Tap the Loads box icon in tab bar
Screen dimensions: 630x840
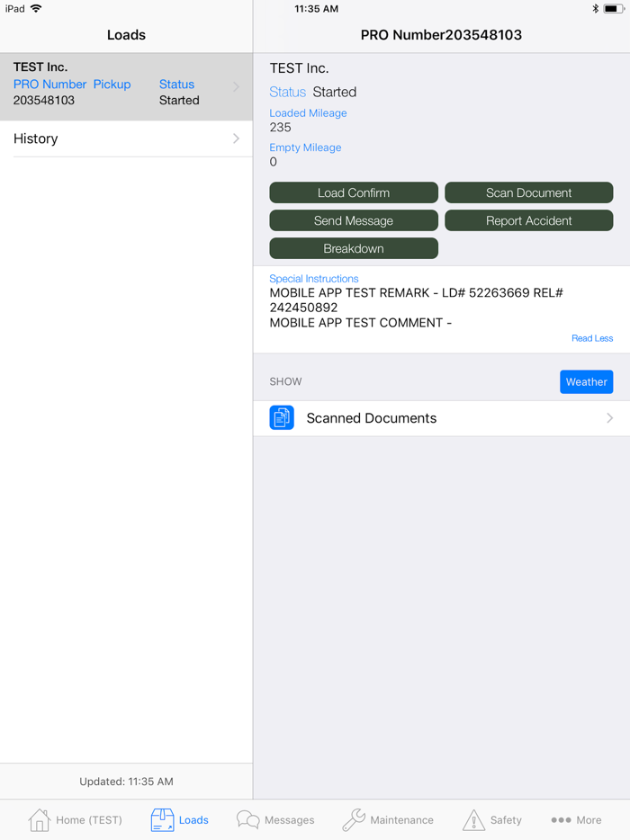pyautogui.click(x=163, y=819)
